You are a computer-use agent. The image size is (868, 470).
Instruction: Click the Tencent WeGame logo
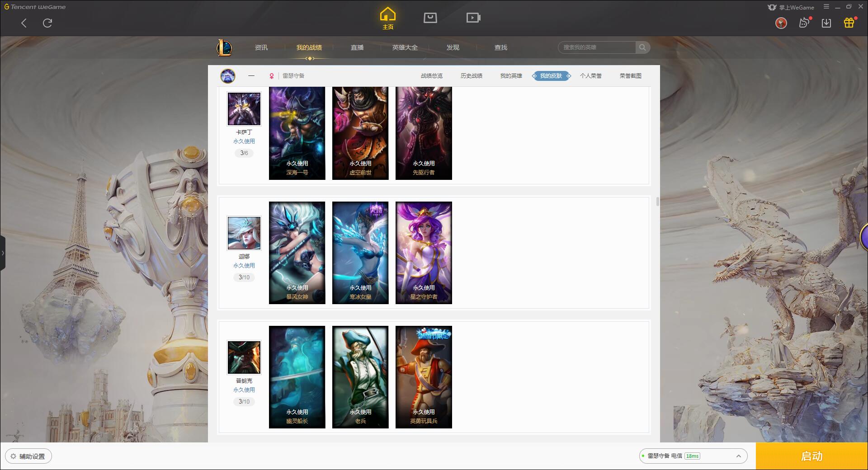pyautogui.click(x=35, y=7)
